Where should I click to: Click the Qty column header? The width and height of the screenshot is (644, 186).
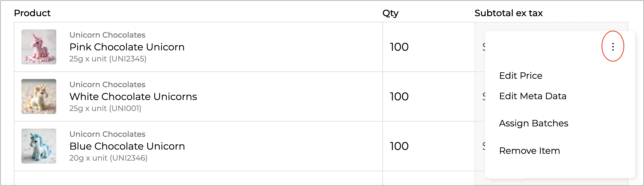tap(390, 13)
